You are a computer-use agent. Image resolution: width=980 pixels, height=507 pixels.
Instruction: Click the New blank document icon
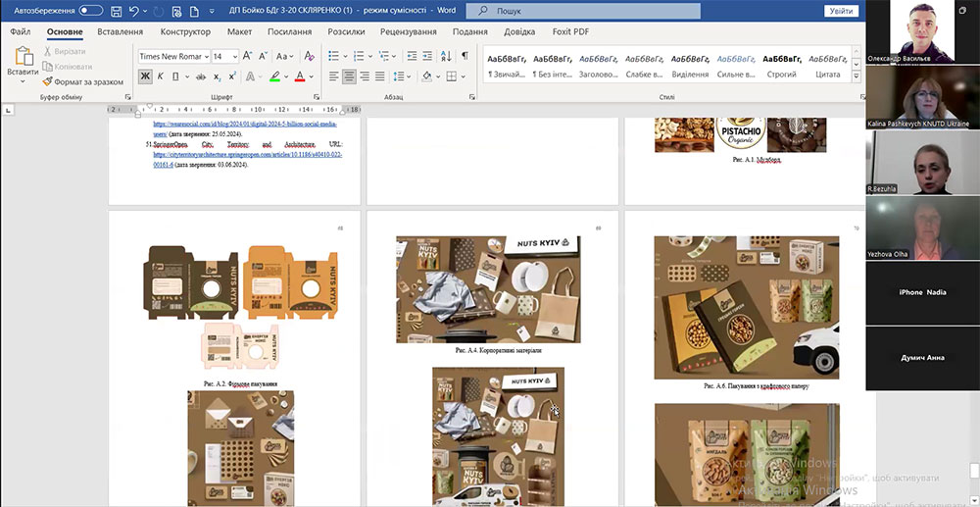click(x=194, y=11)
